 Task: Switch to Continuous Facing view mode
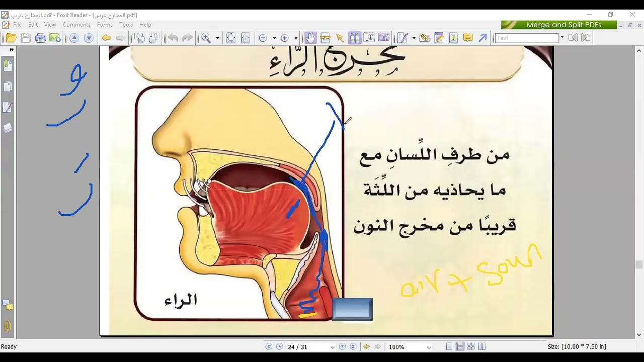pos(471,347)
